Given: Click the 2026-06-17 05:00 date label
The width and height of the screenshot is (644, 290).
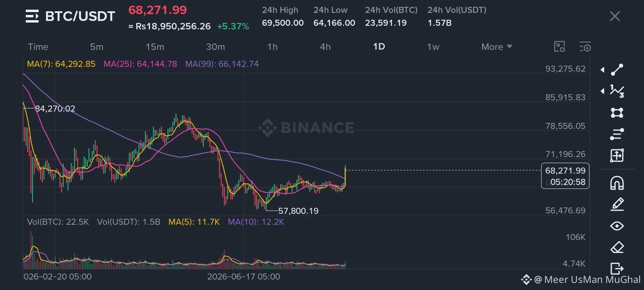Looking at the screenshot, I should (244, 277).
